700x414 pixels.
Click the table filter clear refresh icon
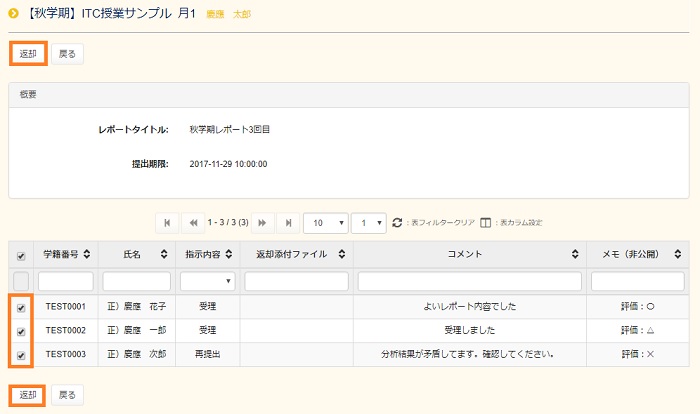397,222
